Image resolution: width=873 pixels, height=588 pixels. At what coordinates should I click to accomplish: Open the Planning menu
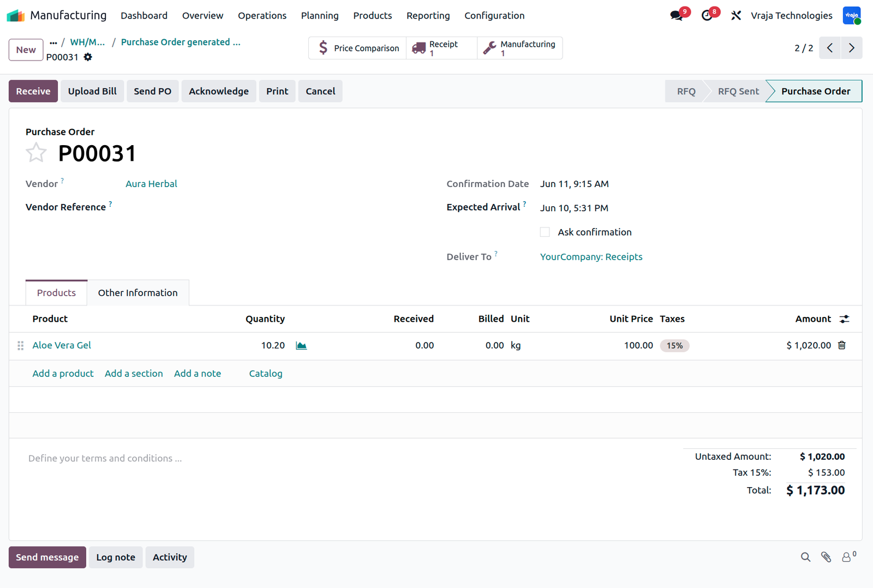point(320,15)
